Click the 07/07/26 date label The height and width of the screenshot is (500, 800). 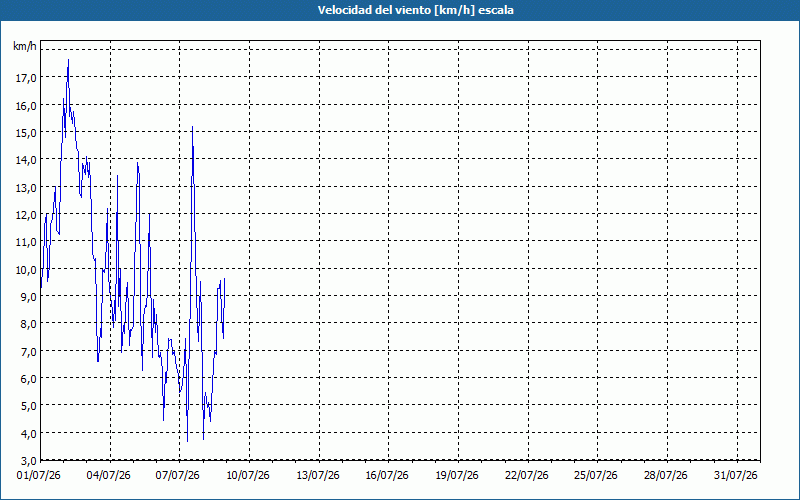click(x=178, y=476)
